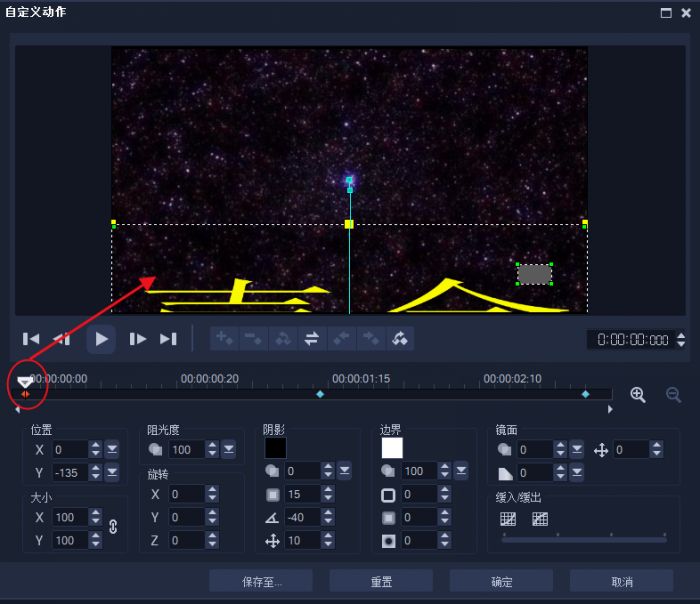Open the border color white swatch
This screenshot has width=700, height=604.
392,448
